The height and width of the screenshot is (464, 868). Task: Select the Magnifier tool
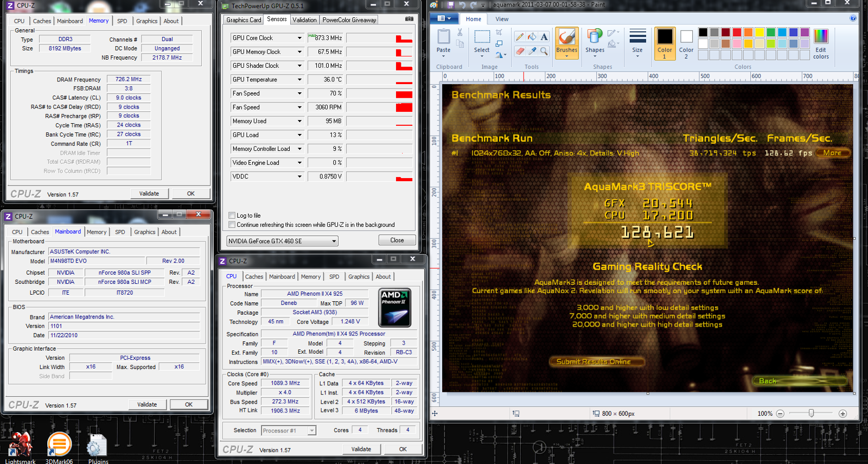point(544,51)
